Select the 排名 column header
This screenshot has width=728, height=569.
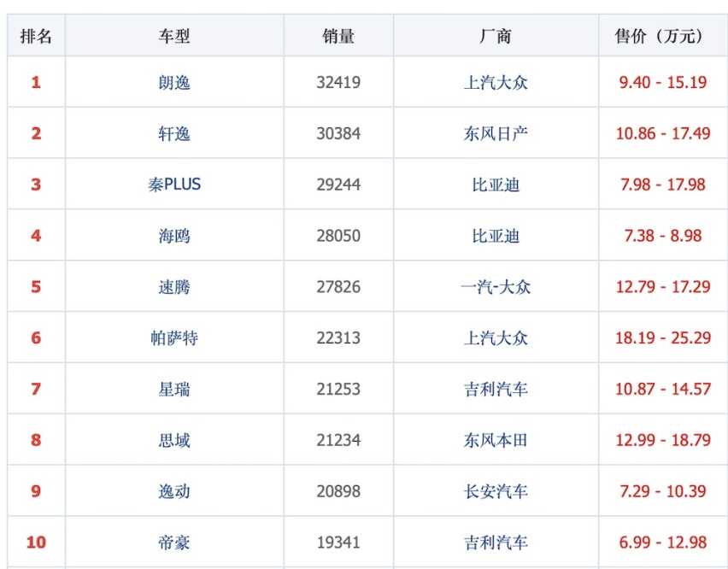pos(36,36)
